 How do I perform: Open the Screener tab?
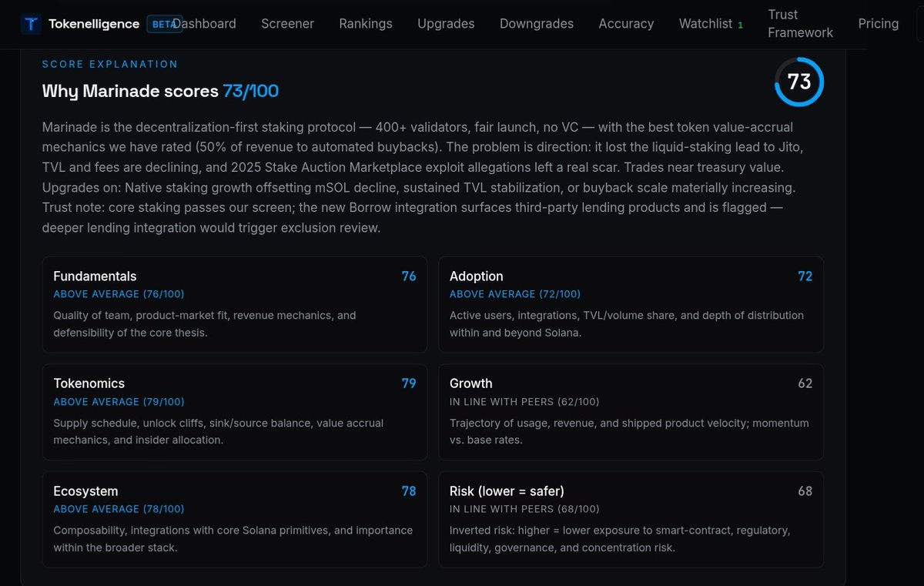click(x=287, y=24)
